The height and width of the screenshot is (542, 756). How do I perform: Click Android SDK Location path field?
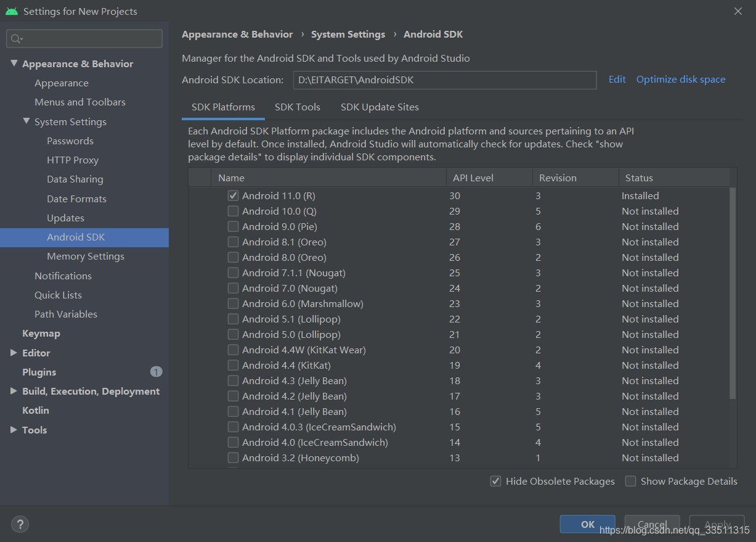tap(445, 80)
